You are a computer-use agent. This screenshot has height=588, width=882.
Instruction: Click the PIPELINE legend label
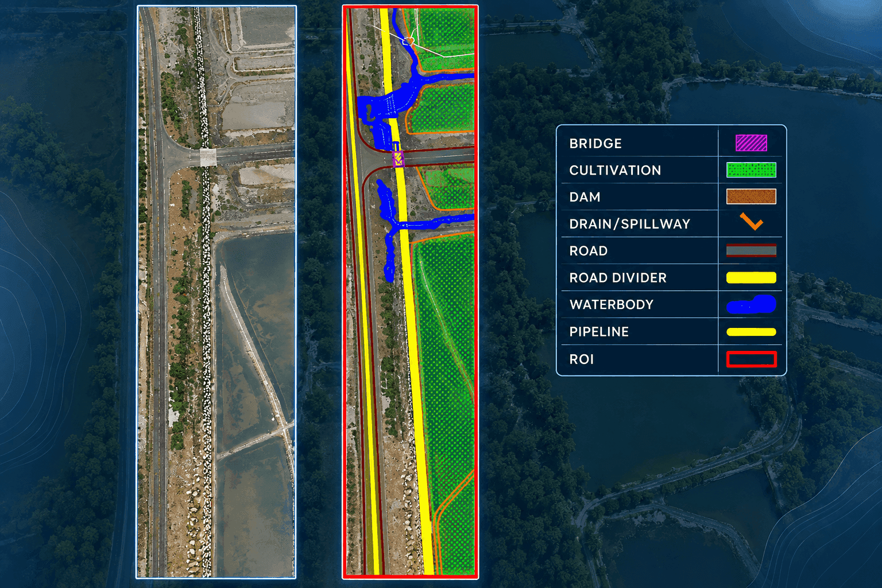[599, 332]
